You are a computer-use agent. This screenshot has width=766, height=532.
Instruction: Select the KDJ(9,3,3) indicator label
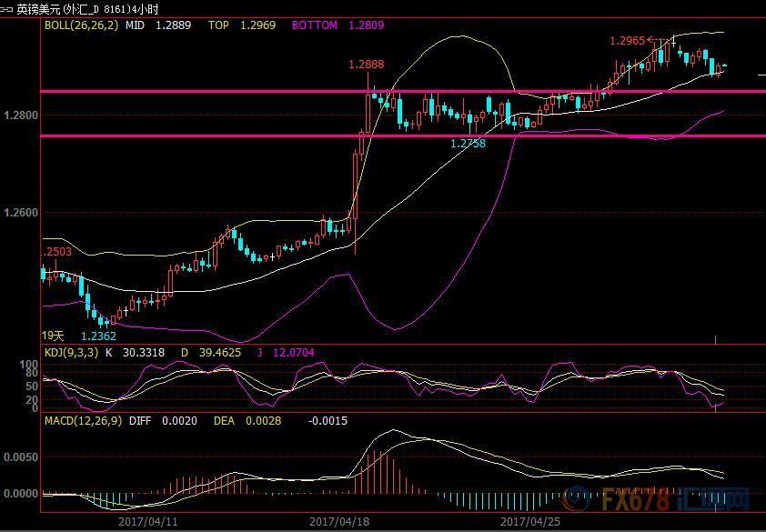(x=72, y=352)
